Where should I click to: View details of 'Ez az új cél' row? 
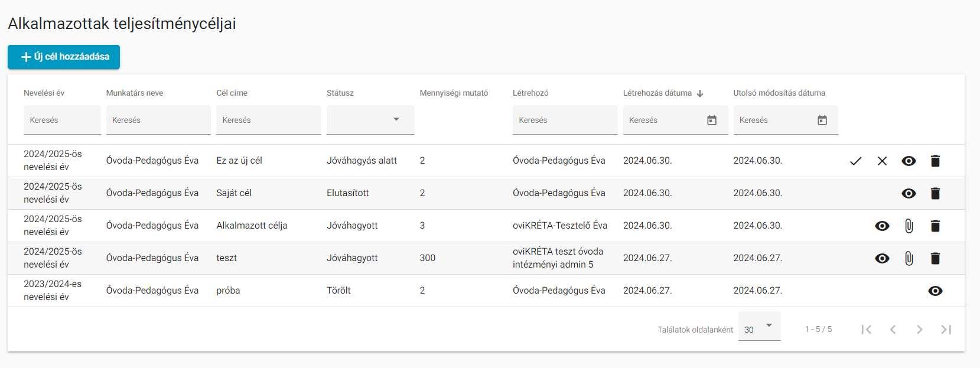pos(909,161)
